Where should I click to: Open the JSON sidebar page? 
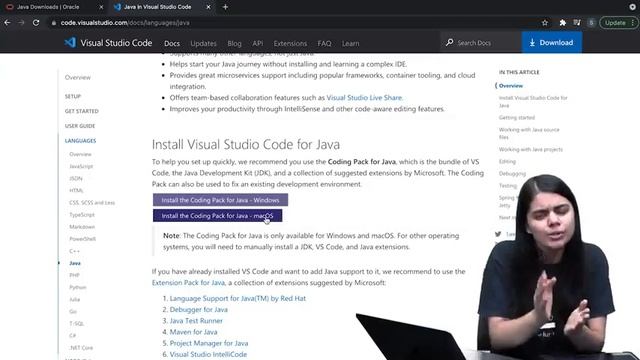(x=76, y=178)
